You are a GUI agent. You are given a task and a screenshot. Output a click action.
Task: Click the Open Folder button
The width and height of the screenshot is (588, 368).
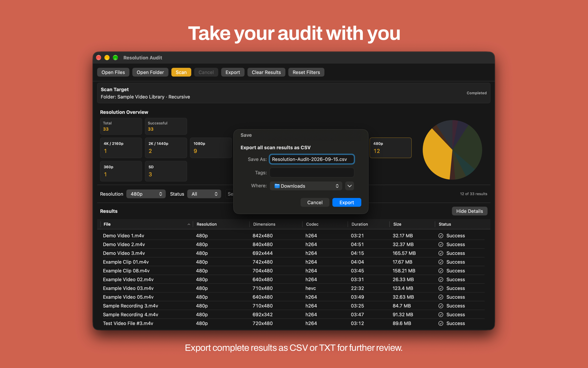pos(150,72)
